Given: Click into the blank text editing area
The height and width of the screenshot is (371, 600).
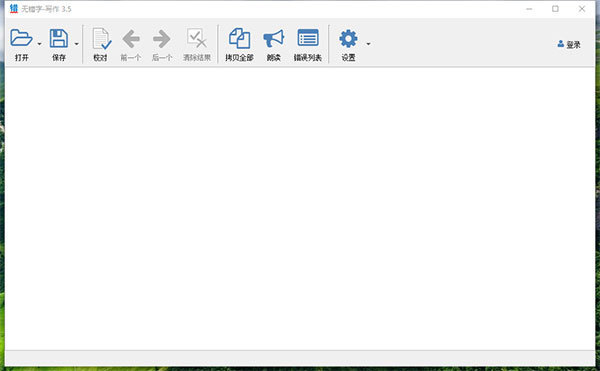Looking at the screenshot, I should [x=300, y=208].
